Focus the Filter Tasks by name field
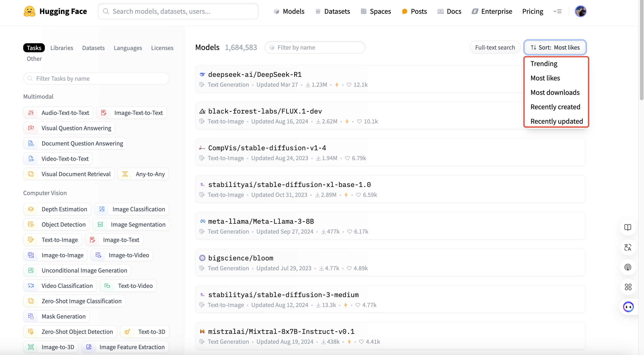Image resolution: width=644 pixels, height=355 pixels. [96, 78]
